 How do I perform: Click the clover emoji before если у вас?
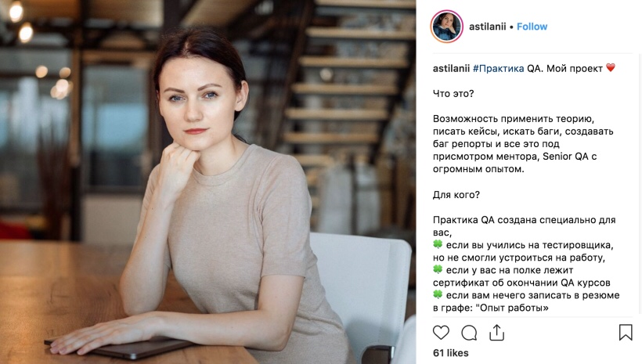point(438,269)
